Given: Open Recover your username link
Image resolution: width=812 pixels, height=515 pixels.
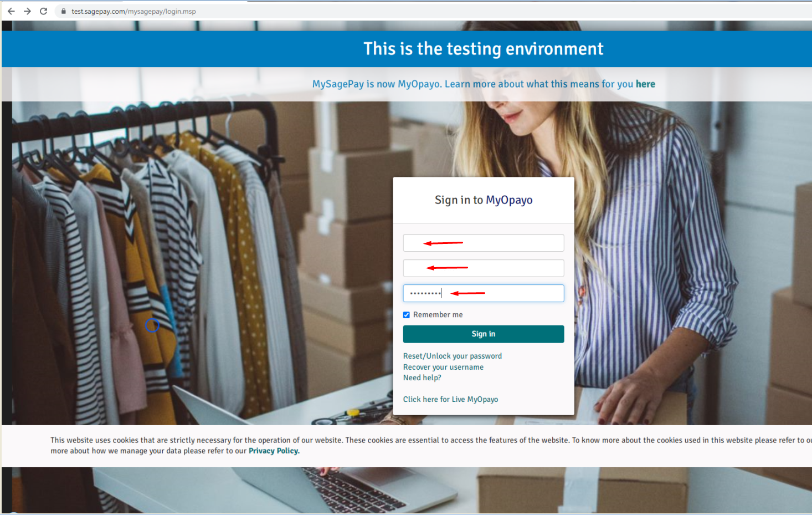Looking at the screenshot, I should click(443, 367).
